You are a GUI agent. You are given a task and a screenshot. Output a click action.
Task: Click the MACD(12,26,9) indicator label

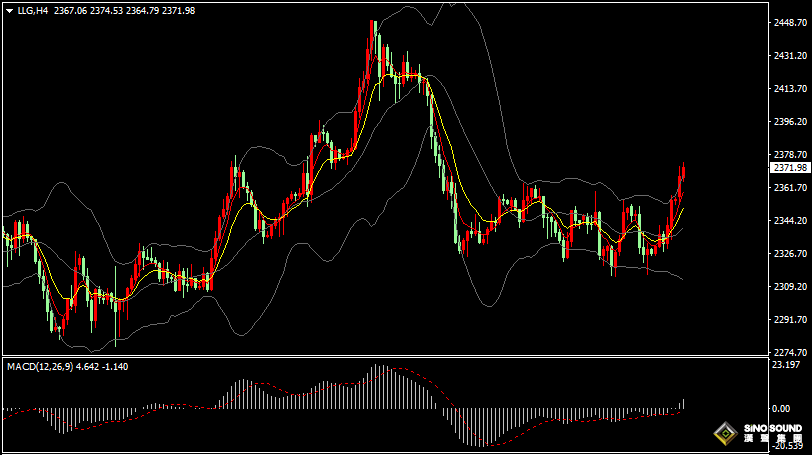(39, 366)
